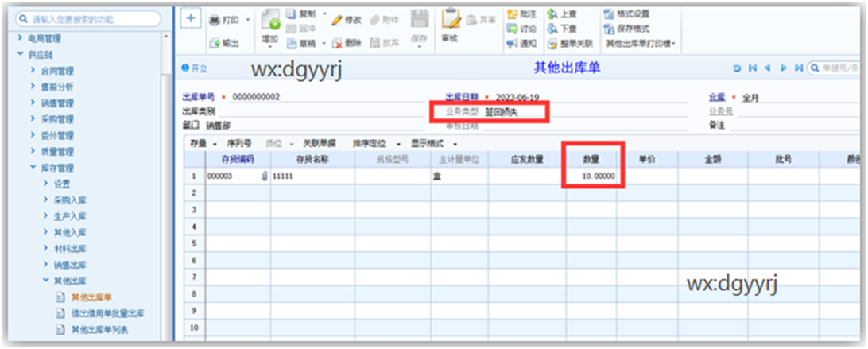The width and height of the screenshot is (868, 349).
Task: Expand 合同管理 tree node
Action: pyautogui.click(x=33, y=70)
